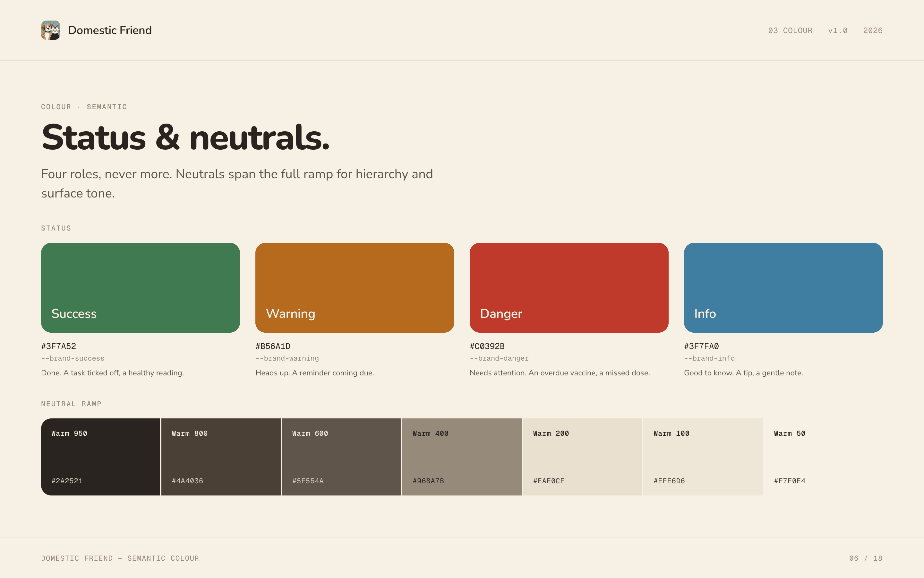Click the 06 / 18 page number
The height and width of the screenshot is (578, 924).
click(x=866, y=558)
